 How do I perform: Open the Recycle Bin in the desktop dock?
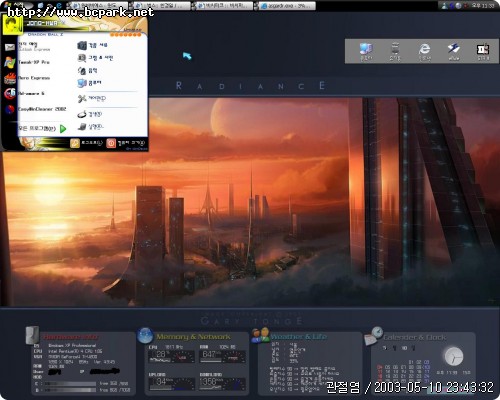tap(395, 51)
